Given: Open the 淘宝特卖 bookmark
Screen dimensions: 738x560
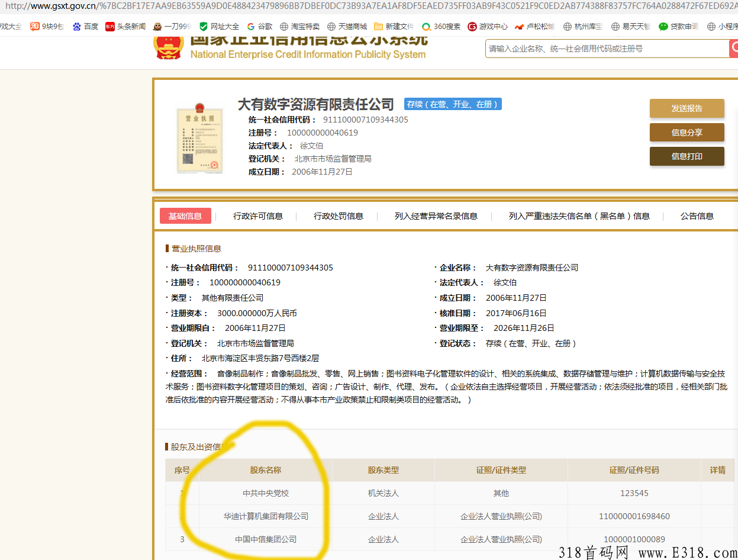Looking at the screenshot, I should (x=299, y=27).
